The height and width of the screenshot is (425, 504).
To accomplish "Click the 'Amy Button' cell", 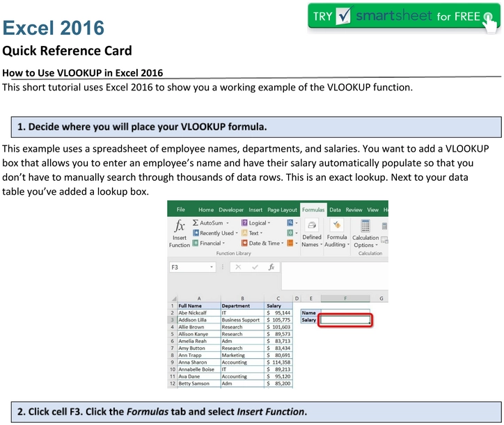I will (199, 348).
